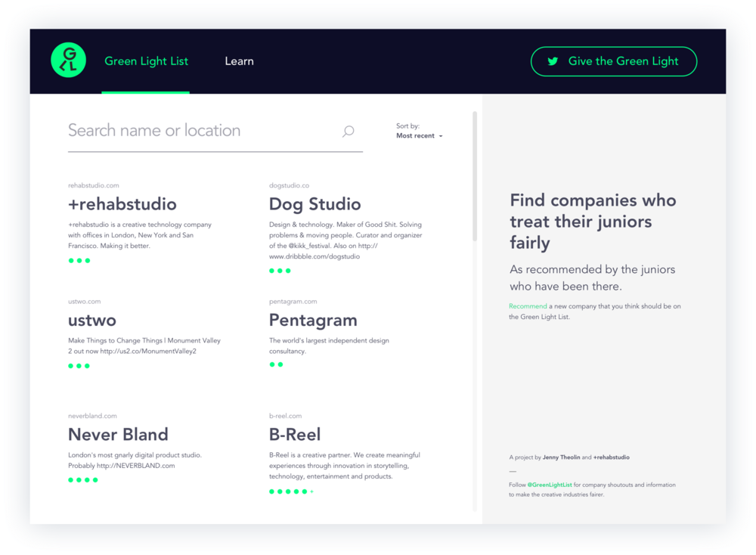Click the green dots under Pentagram
Viewport: 756px width, 555px height.
point(277,364)
